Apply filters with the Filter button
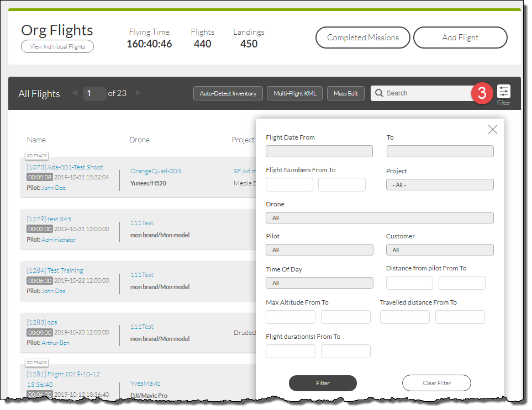The width and height of the screenshot is (532, 410). 323,383
